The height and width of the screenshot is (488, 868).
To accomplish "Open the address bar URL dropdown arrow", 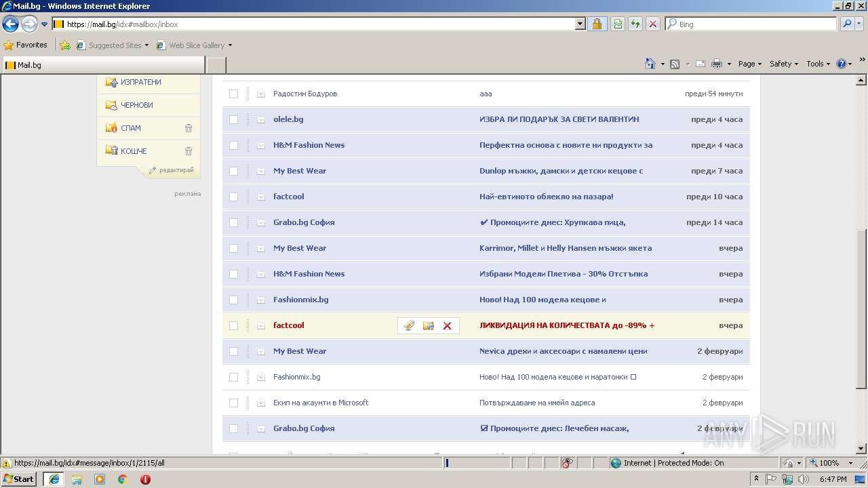I will [x=580, y=24].
